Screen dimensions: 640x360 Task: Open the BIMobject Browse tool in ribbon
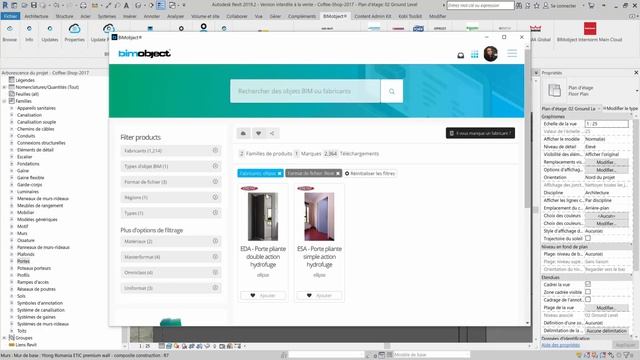tap(10, 33)
